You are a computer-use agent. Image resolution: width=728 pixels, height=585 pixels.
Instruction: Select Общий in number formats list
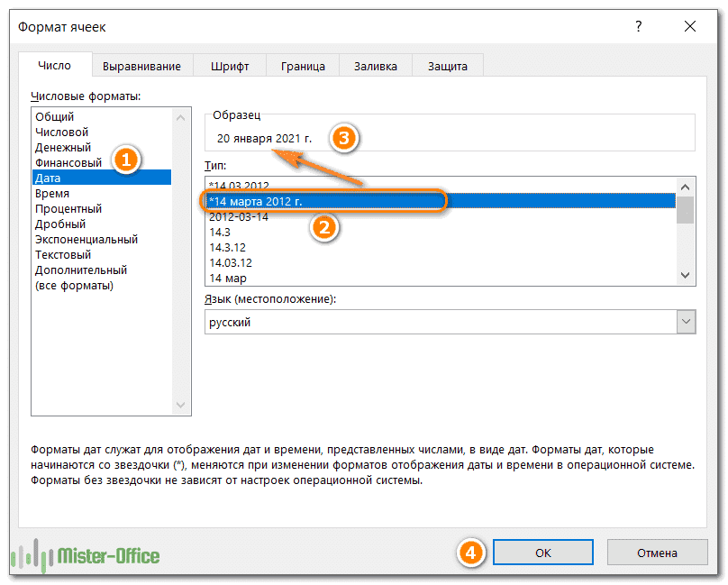pos(55,116)
